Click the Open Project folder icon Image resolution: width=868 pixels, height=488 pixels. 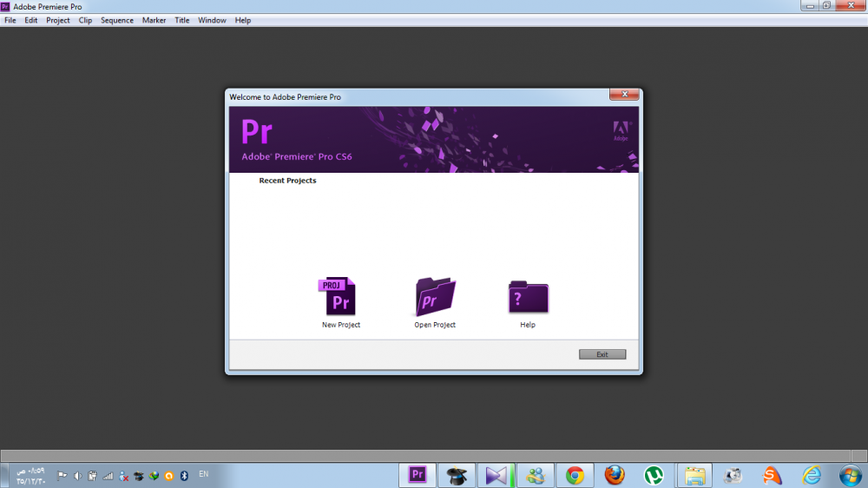[x=435, y=297]
